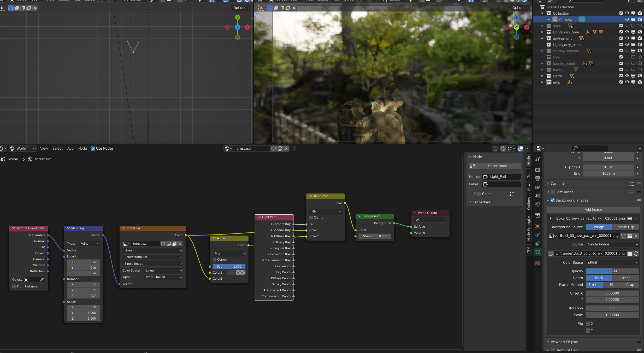644x353 pixels.
Task: Open the Render Properties tab in the sidebar
Action: click(537, 170)
